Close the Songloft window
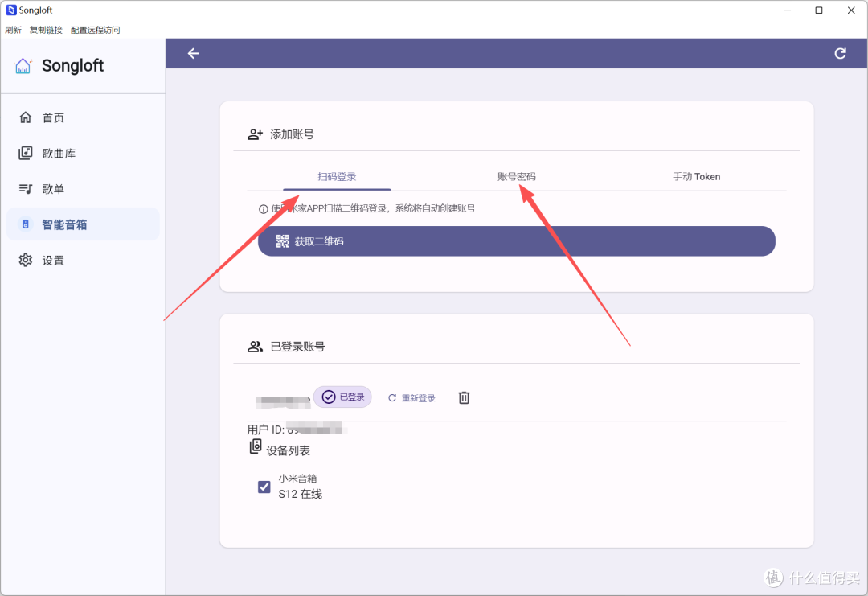Viewport: 868px width, 596px height. tap(851, 10)
